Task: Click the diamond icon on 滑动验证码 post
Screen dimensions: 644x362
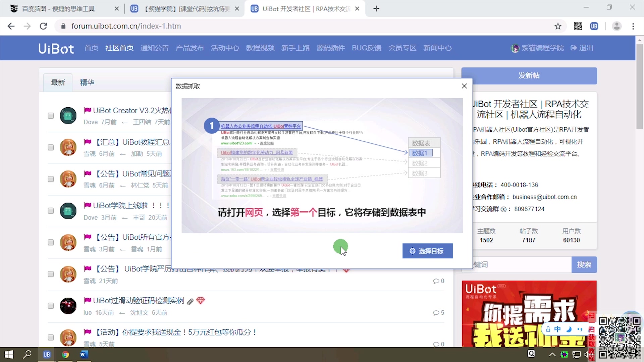Action: (201, 301)
